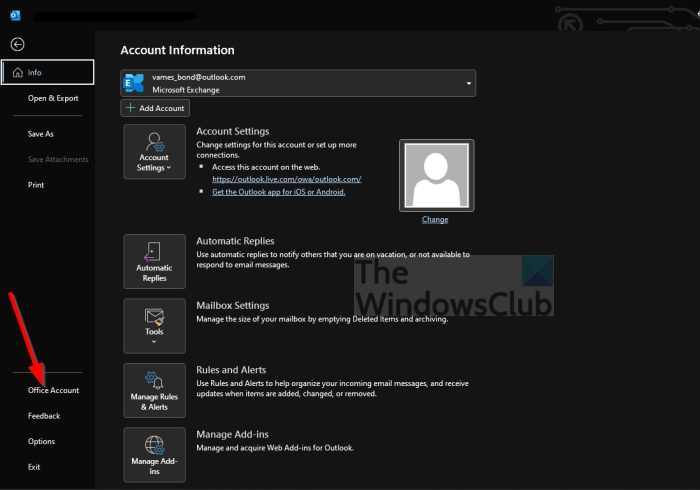Open the Account Settings icon button
Viewport: 700px width, 490px height.
(x=154, y=152)
